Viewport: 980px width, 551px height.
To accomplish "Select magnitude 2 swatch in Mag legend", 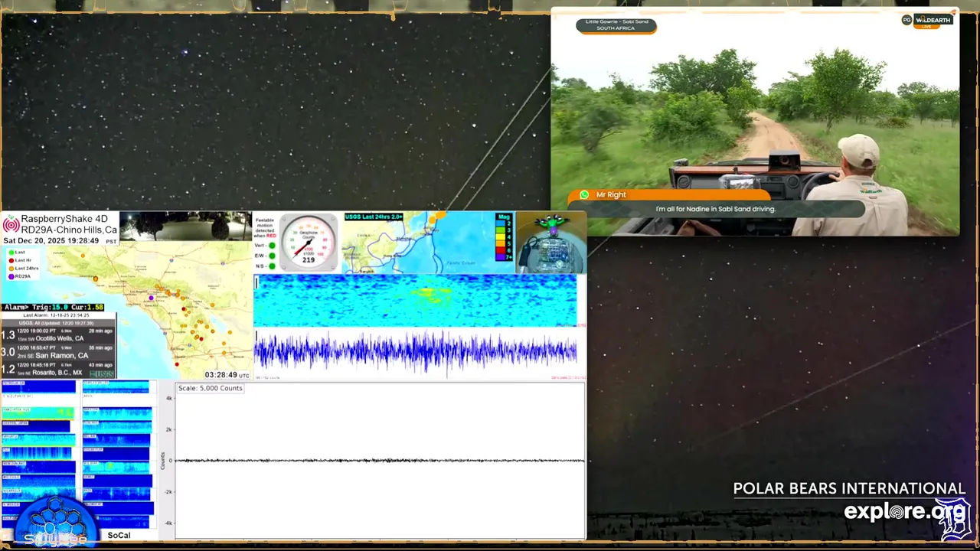I will click(501, 223).
